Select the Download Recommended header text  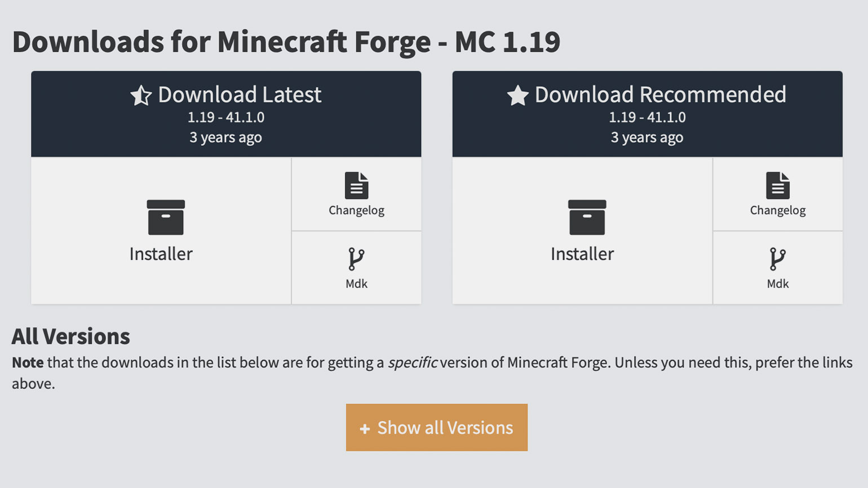tap(660, 95)
